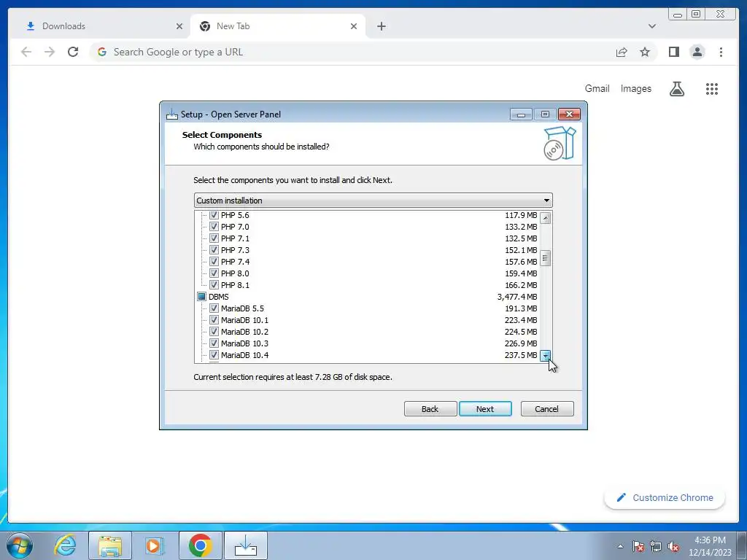The height and width of the screenshot is (560, 747).
Task: Share this page icon in address bar
Action: point(622,52)
